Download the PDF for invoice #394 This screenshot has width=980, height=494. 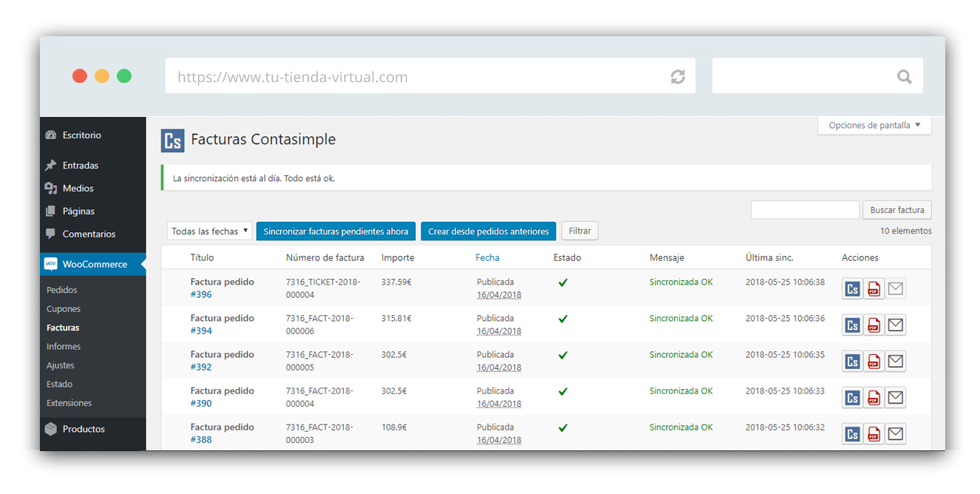[x=874, y=325]
